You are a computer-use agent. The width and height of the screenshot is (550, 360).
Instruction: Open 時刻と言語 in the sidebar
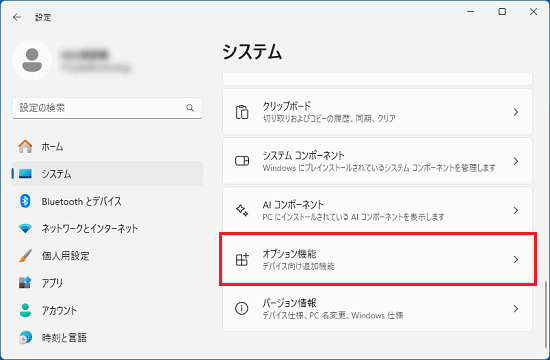107,338
